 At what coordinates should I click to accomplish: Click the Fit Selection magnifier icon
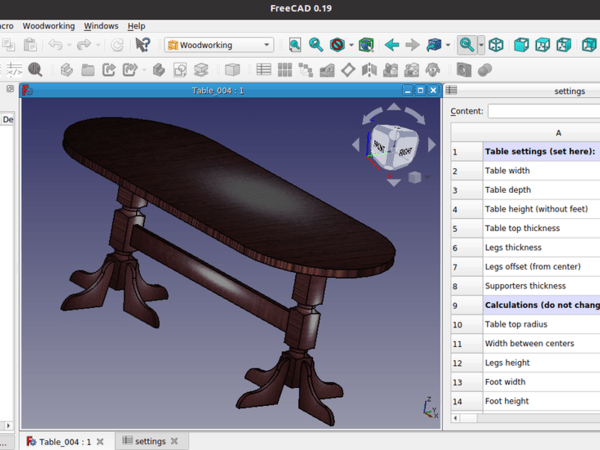[x=317, y=45]
